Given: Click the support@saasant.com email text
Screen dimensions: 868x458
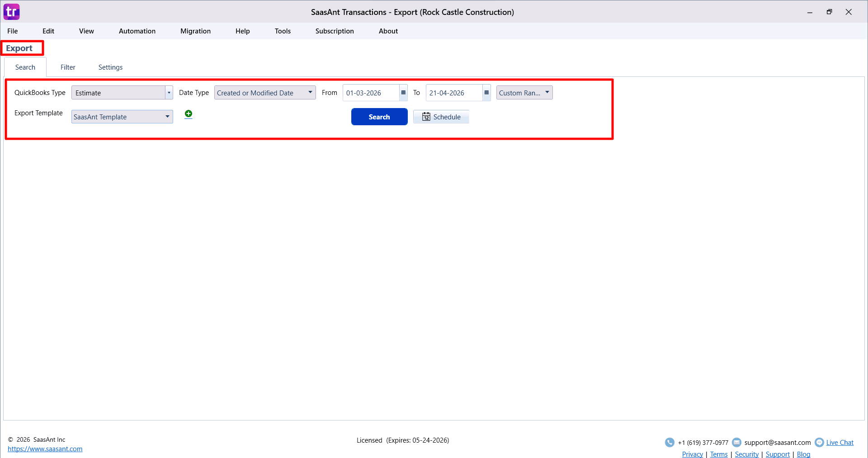Looking at the screenshot, I should point(778,443).
